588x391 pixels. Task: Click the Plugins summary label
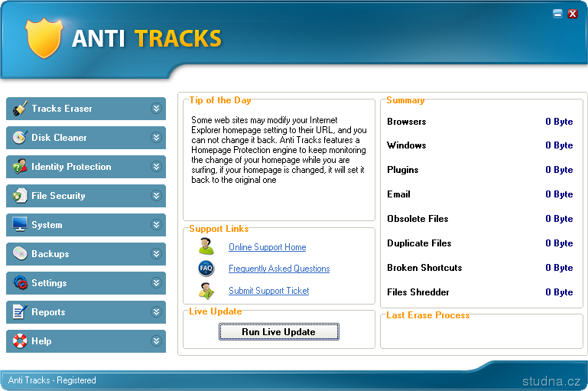coord(403,170)
